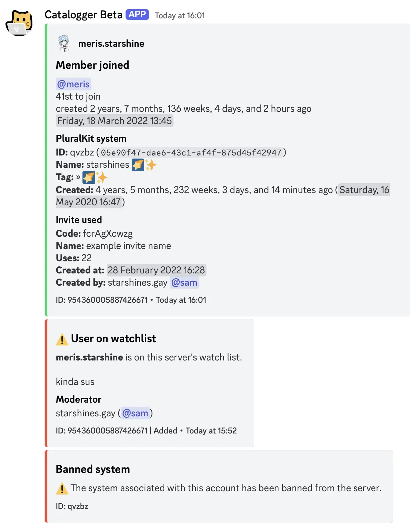The width and height of the screenshot is (420, 530).
Task: Click the meris.starshine author name in embed
Action: pos(111,44)
